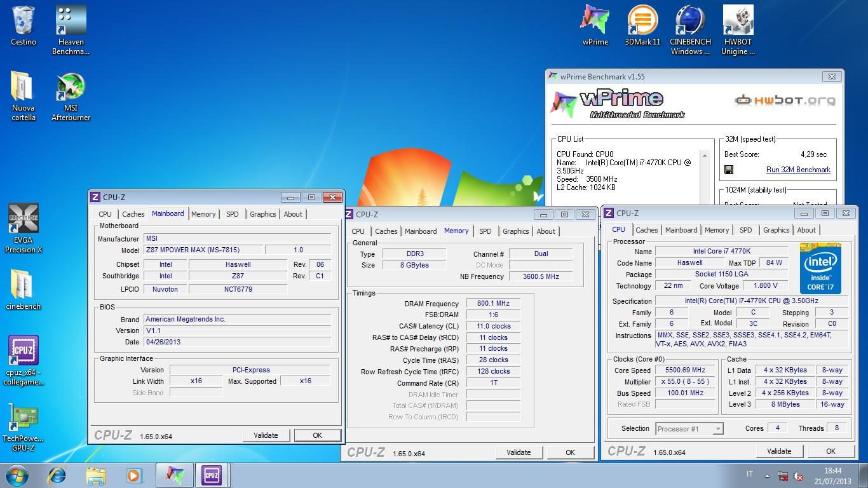Open the cinebench folder icon

[x=24, y=289]
